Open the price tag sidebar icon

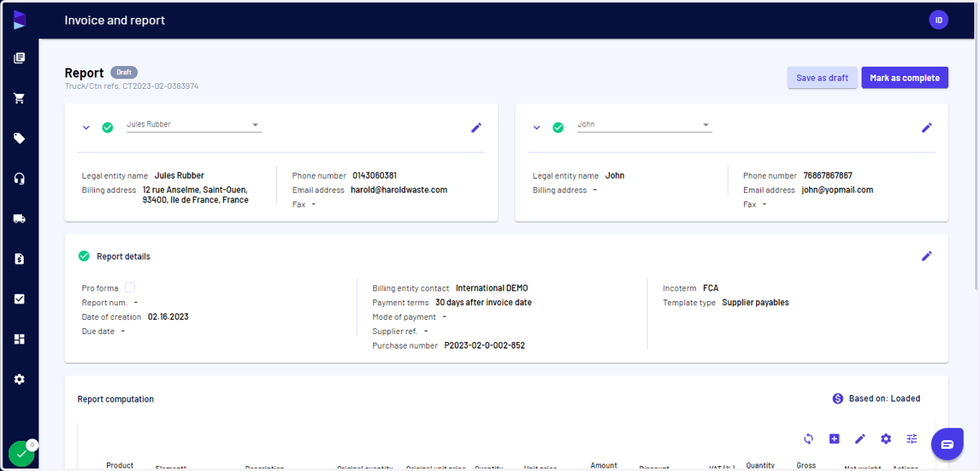click(20, 138)
